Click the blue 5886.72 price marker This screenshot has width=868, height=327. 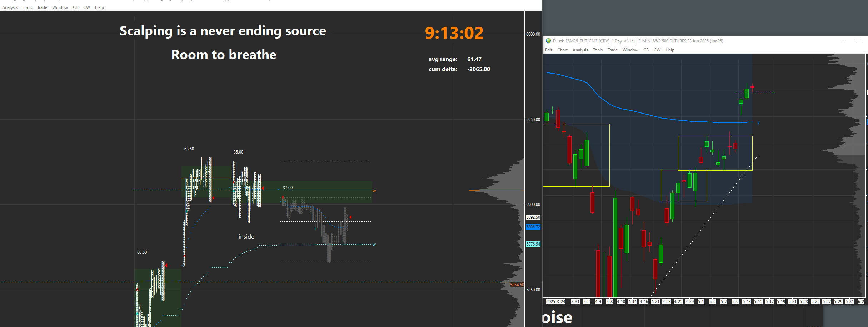point(533,227)
